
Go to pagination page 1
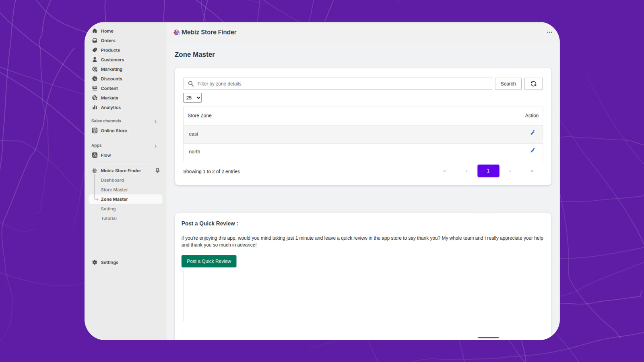tap(488, 171)
